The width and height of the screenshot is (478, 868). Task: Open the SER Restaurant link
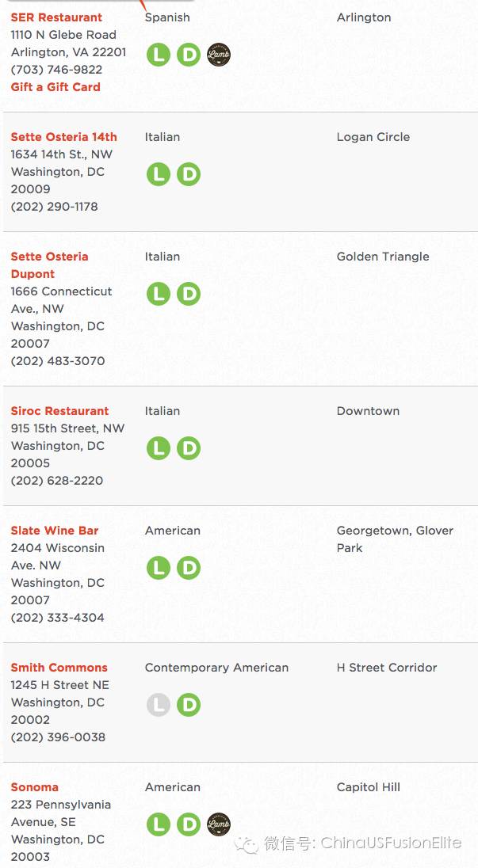(56, 17)
